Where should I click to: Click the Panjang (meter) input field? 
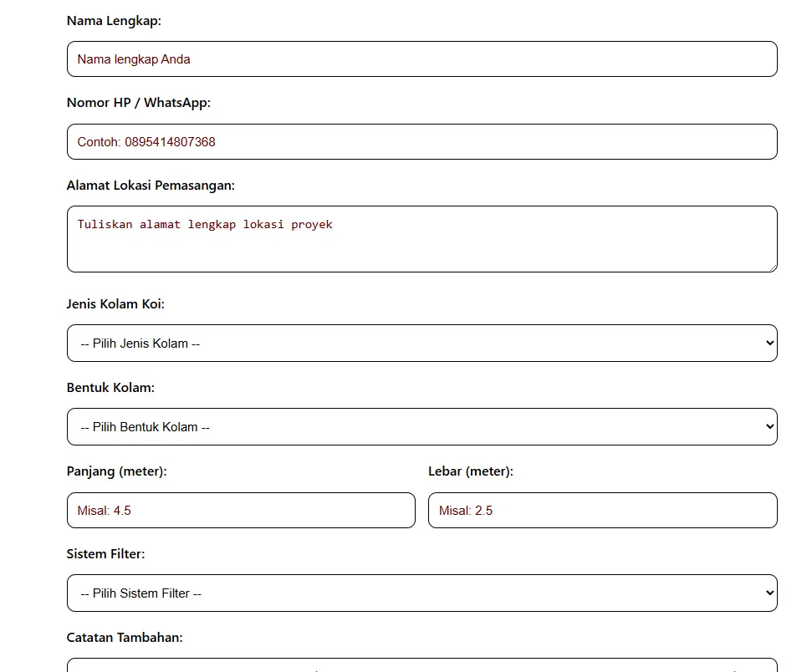point(241,511)
